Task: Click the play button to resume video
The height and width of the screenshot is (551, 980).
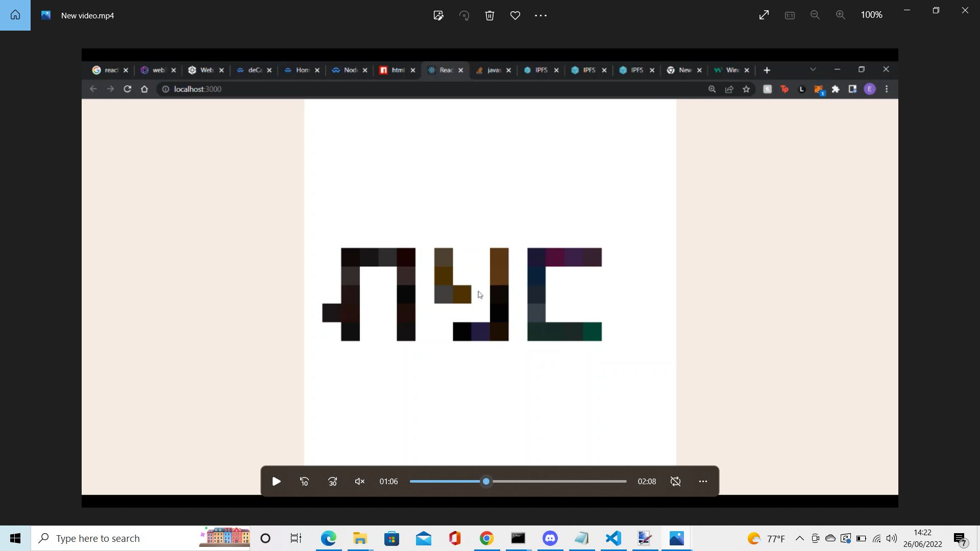Action: pos(277,482)
